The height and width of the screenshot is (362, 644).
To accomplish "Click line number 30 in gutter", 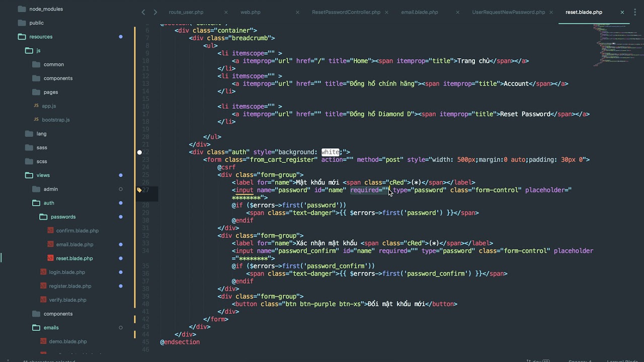I will (145, 220).
